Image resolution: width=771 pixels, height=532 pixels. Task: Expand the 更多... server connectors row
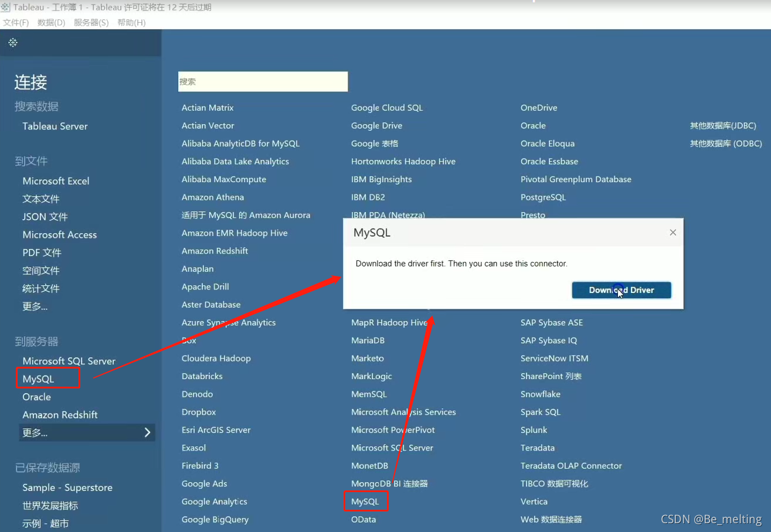(87, 433)
